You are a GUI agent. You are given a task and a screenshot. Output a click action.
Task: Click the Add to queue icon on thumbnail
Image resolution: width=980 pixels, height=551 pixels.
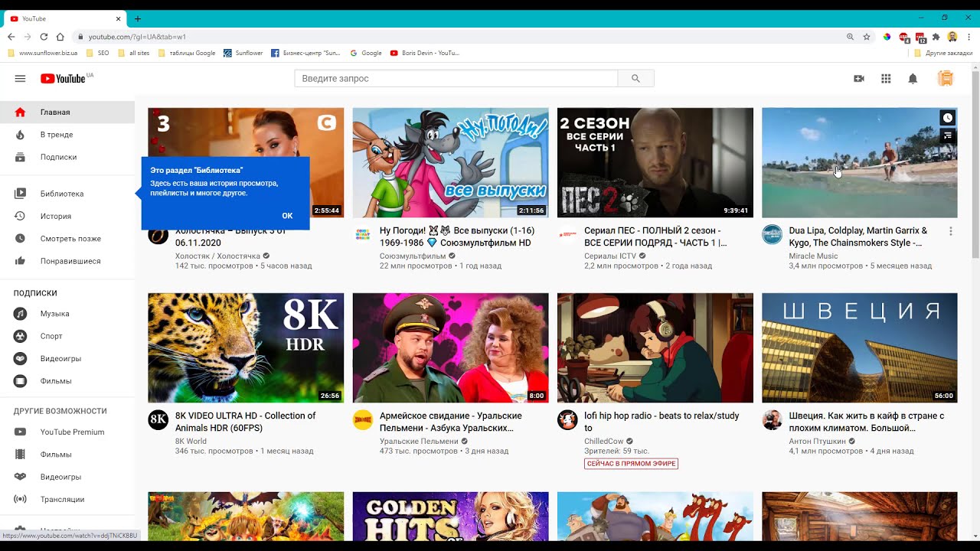(948, 135)
